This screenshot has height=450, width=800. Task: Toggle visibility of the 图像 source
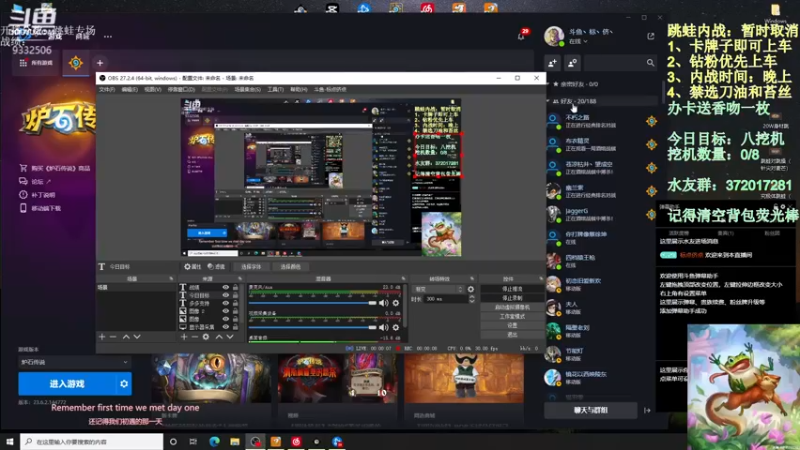coord(226,319)
